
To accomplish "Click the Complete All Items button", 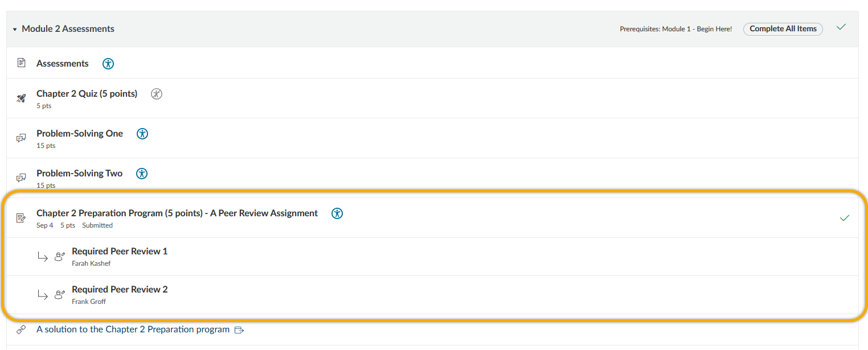I will pos(783,29).
